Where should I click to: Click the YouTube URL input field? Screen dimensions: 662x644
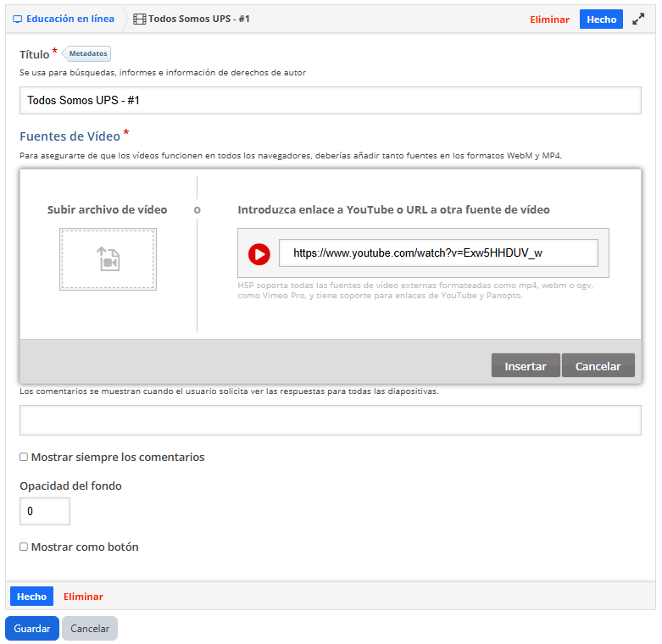[x=438, y=253]
